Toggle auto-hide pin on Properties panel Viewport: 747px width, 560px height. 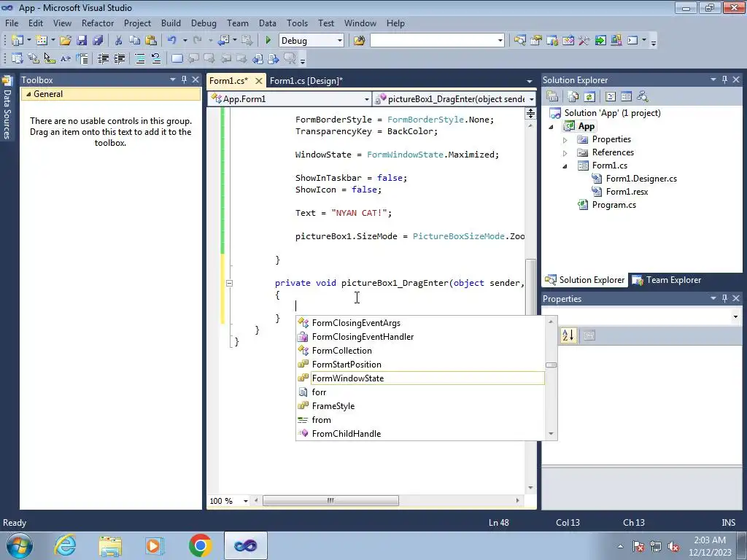(x=724, y=298)
